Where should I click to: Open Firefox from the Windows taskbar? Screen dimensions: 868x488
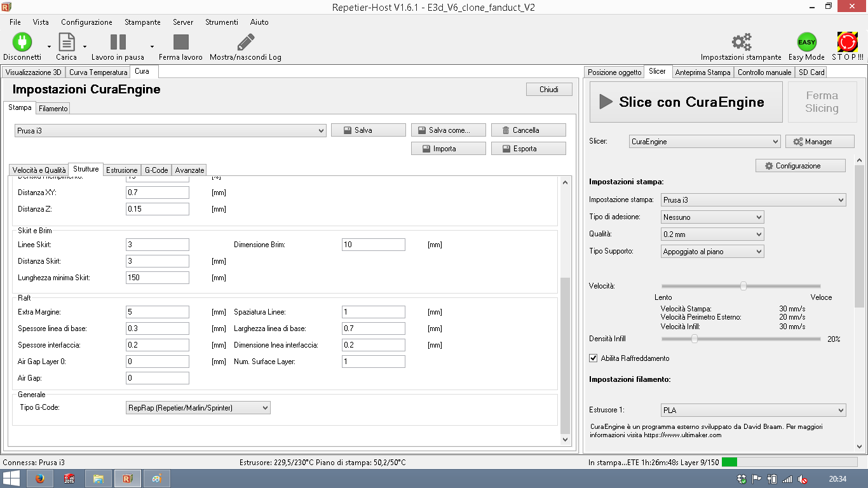40,478
